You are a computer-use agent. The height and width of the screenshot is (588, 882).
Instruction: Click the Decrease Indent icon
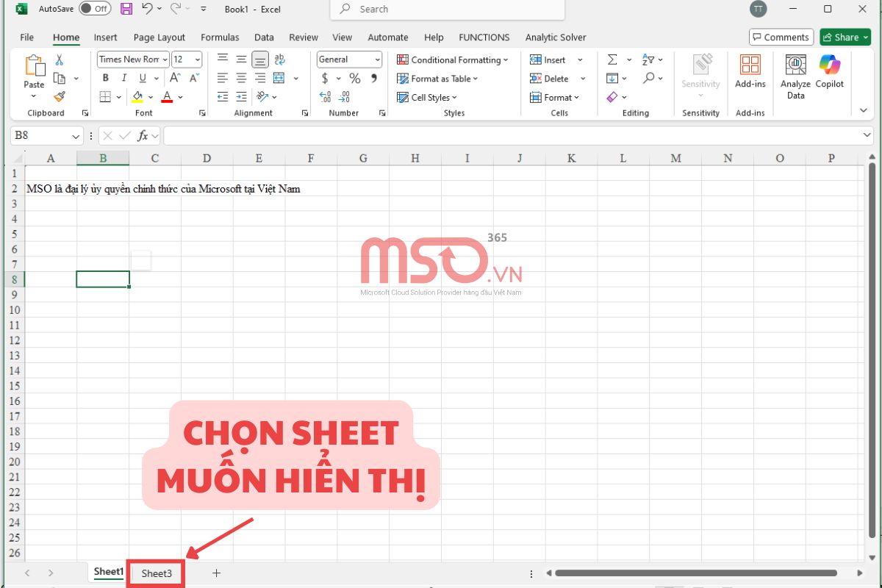click(x=222, y=97)
